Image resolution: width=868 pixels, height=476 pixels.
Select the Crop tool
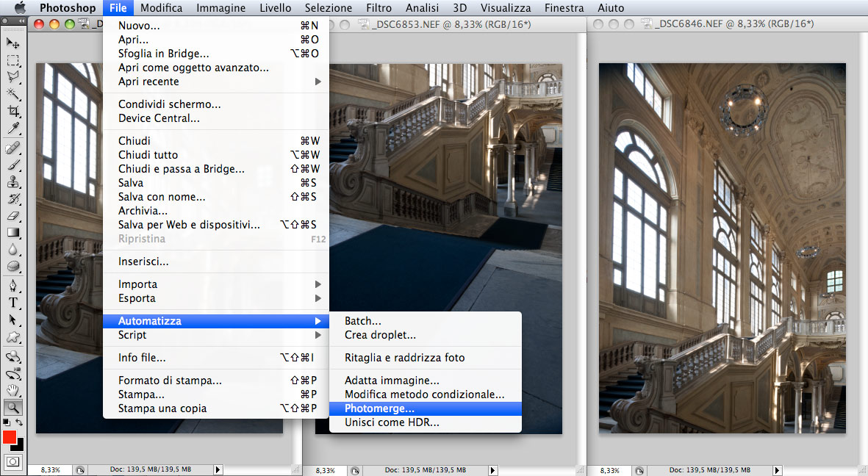[x=12, y=111]
